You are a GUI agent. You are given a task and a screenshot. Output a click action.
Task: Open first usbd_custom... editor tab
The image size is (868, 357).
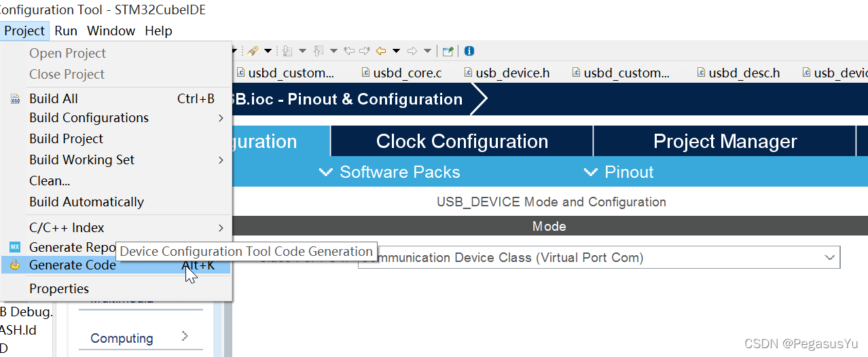tap(285, 73)
